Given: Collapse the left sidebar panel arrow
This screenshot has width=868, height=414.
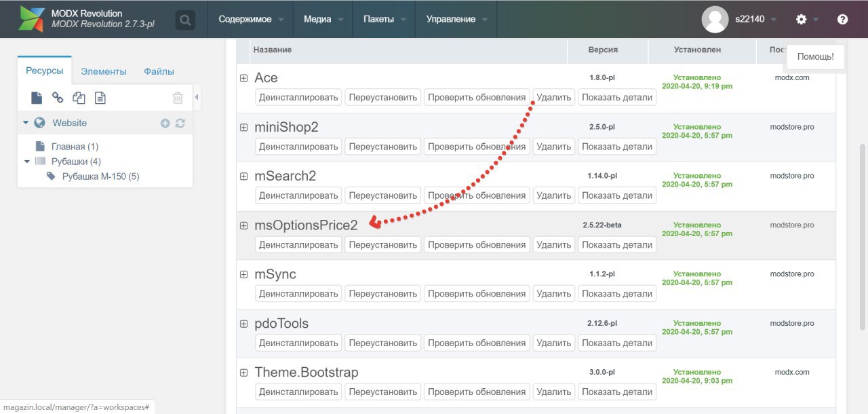Looking at the screenshot, I should point(197,98).
